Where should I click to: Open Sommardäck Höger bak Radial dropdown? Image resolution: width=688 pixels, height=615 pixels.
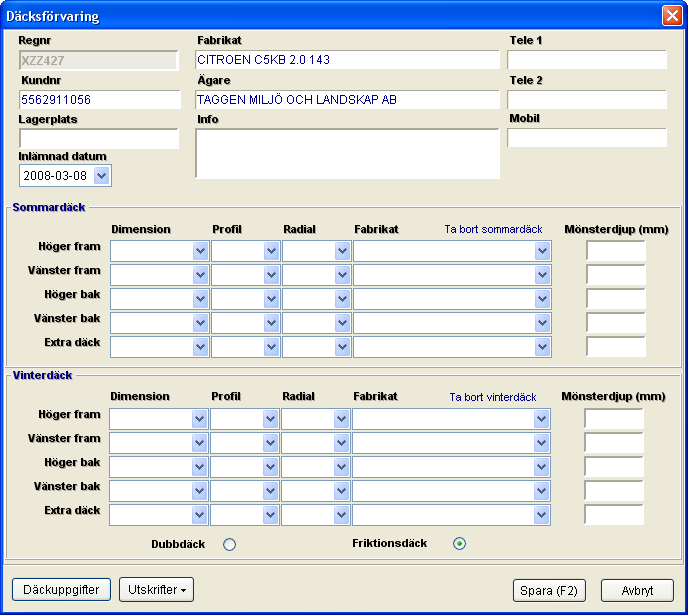[x=342, y=299]
